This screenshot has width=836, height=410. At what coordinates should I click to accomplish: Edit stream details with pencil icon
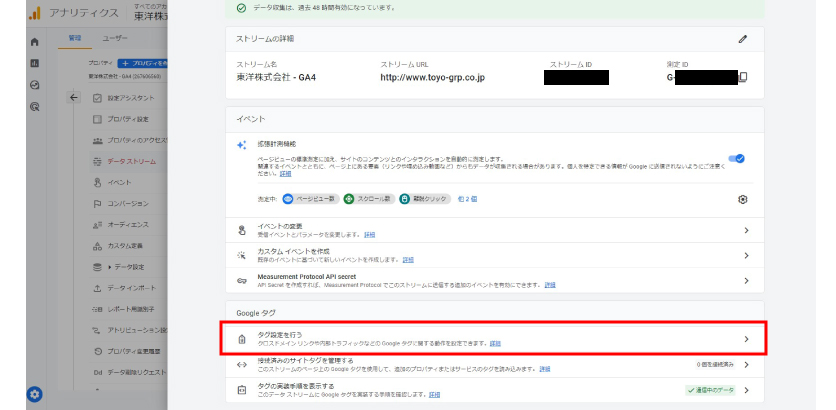(743, 39)
